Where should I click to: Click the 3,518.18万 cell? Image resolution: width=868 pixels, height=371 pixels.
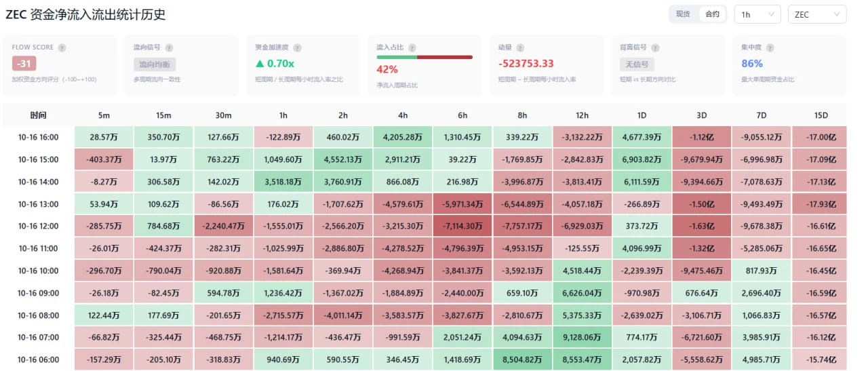283,182
